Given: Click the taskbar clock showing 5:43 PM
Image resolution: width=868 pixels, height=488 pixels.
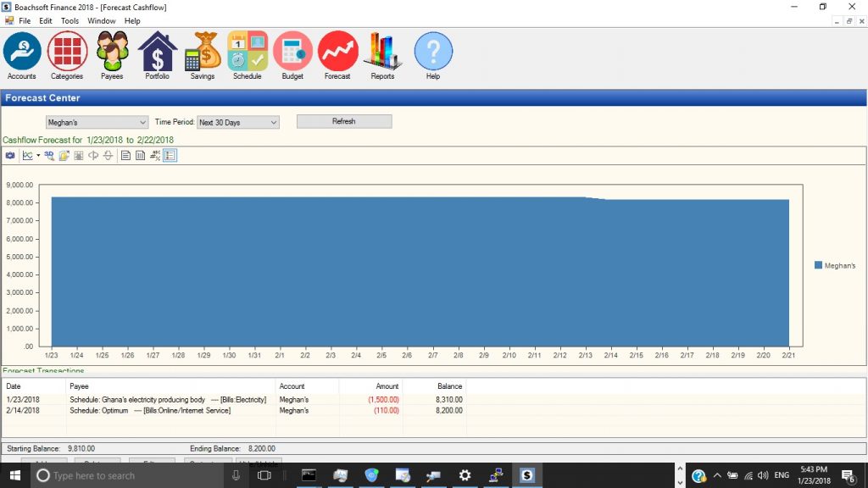Looking at the screenshot, I should click(814, 475).
